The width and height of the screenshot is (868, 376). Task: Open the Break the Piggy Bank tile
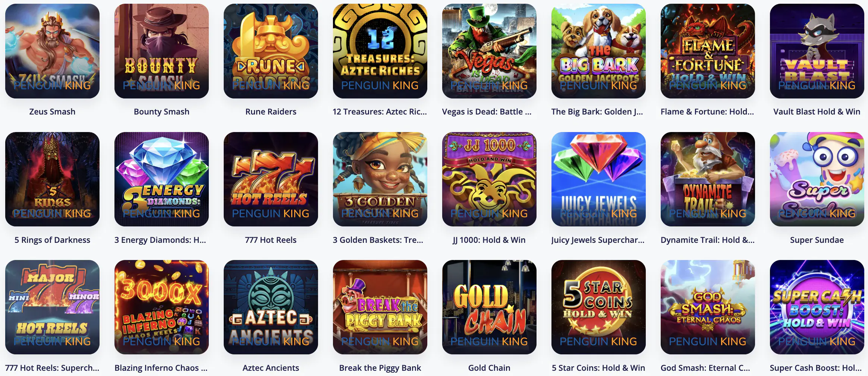(380, 307)
